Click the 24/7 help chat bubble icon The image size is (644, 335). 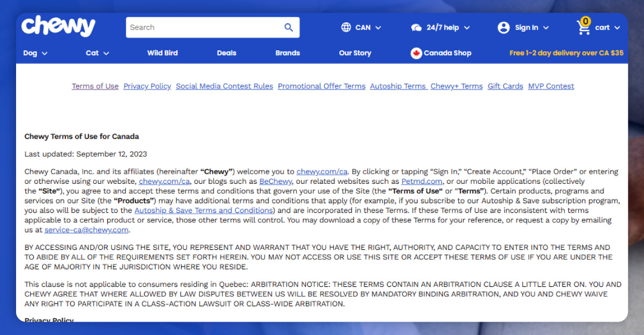(416, 27)
